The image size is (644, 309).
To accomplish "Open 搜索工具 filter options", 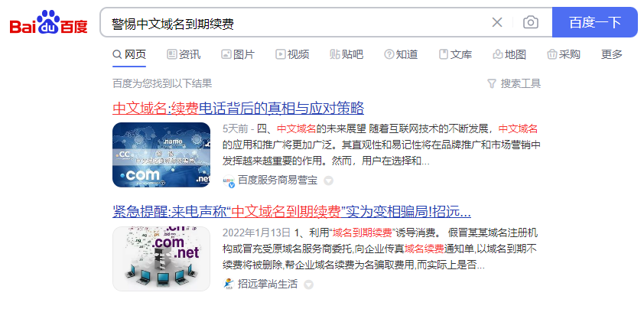I will (x=514, y=84).
